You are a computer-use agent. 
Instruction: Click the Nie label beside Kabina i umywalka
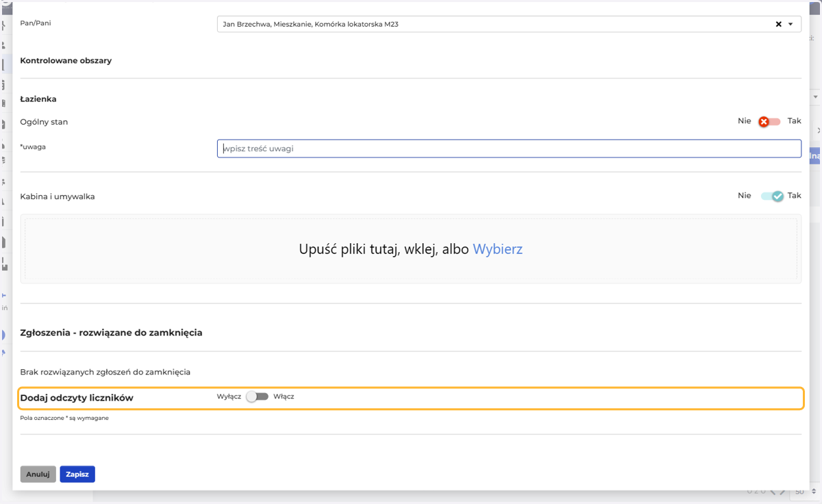[x=745, y=196]
